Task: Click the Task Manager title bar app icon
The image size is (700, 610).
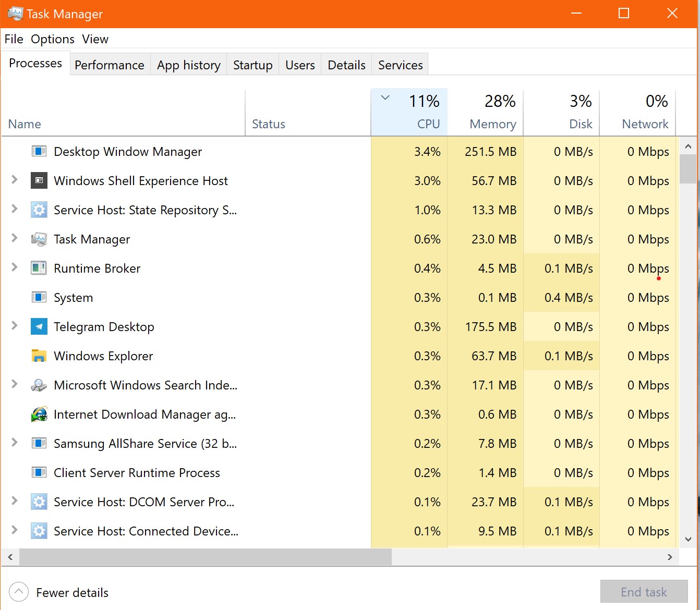Action: pos(16,14)
